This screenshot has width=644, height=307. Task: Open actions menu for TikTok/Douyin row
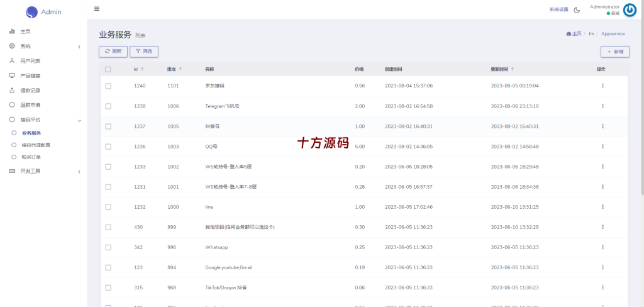tap(602, 287)
